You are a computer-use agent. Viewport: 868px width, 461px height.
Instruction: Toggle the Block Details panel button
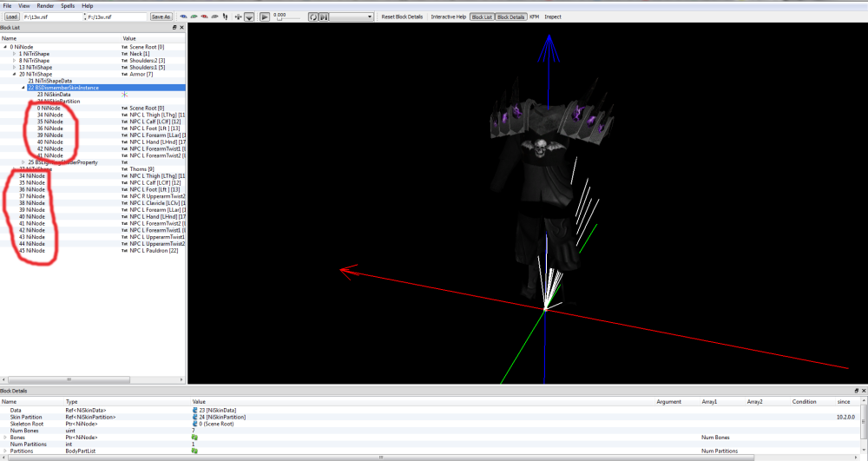[510, 17]
